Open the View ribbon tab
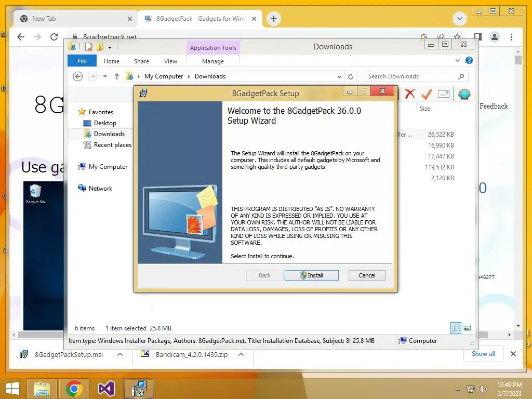Image resolution: width=532 pixels, height=399 pixels. point(170,61)
